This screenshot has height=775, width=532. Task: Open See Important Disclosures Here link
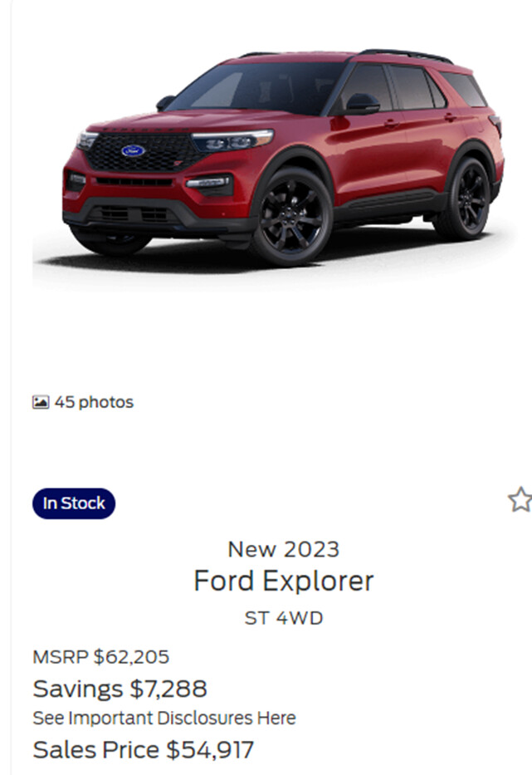pos(164,718)
